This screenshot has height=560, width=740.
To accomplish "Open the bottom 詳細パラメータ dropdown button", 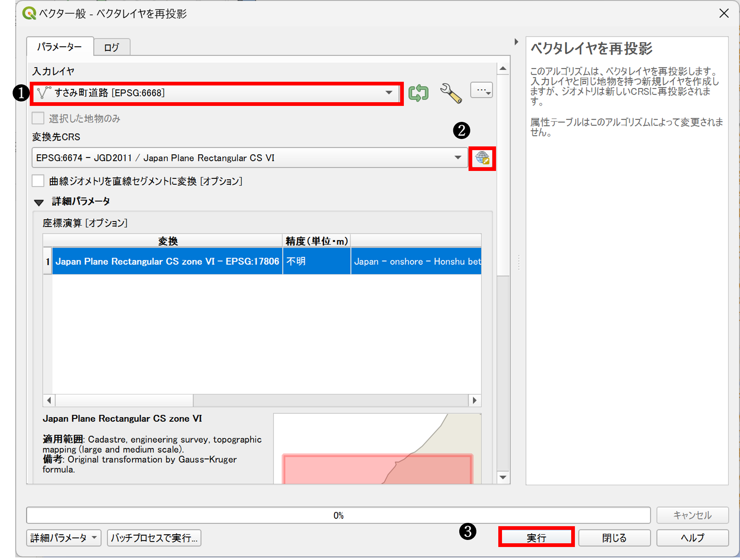I will [x=64, y=538].
